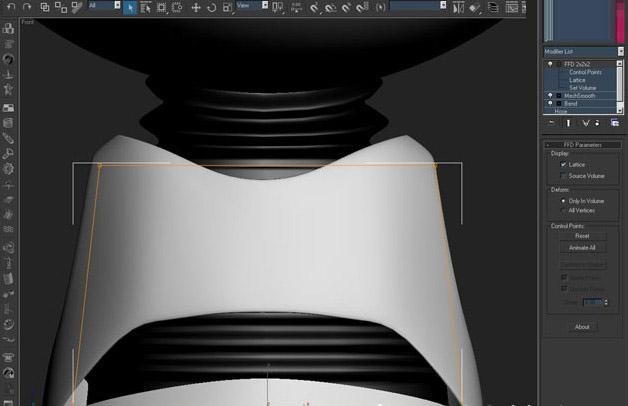Open the Curve Editor icon
The image size is (628, 406).
click(511, 7)
